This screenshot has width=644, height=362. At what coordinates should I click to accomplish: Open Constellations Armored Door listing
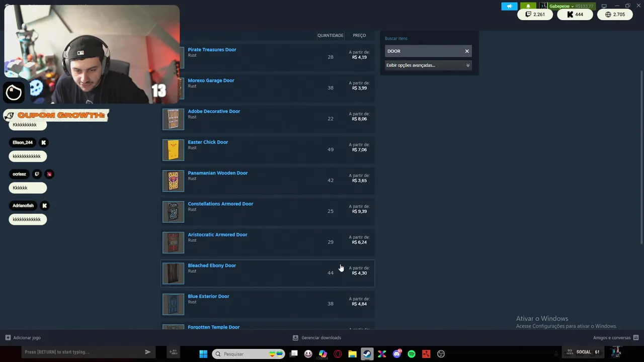coord(220,204)
